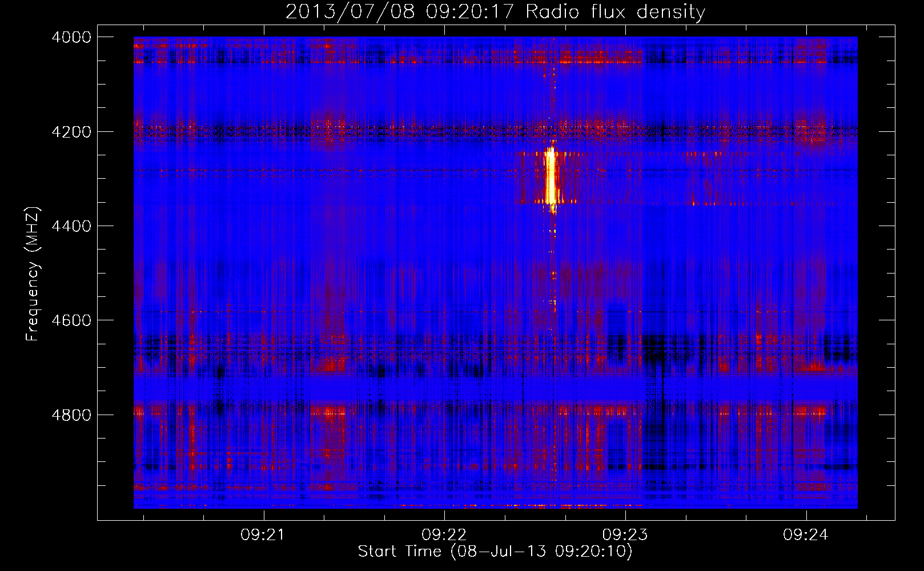Click the 4200 frequency tick label
Screen dimensions: 924x571
[x=71, y=132]
